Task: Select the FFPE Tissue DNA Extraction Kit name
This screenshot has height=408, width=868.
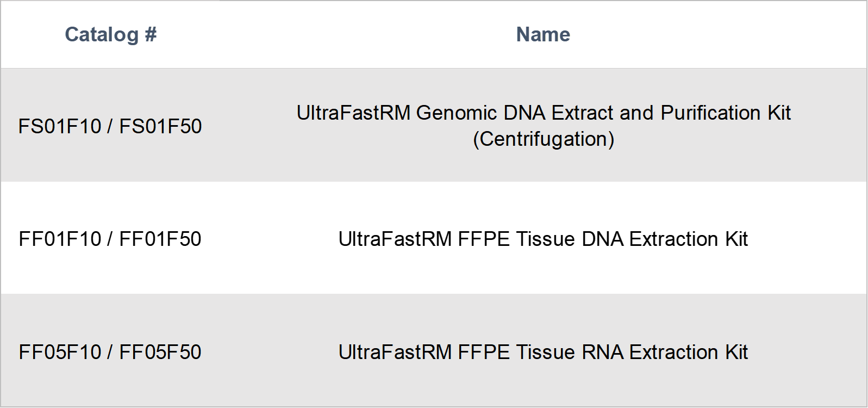Action: click(603, 239)
